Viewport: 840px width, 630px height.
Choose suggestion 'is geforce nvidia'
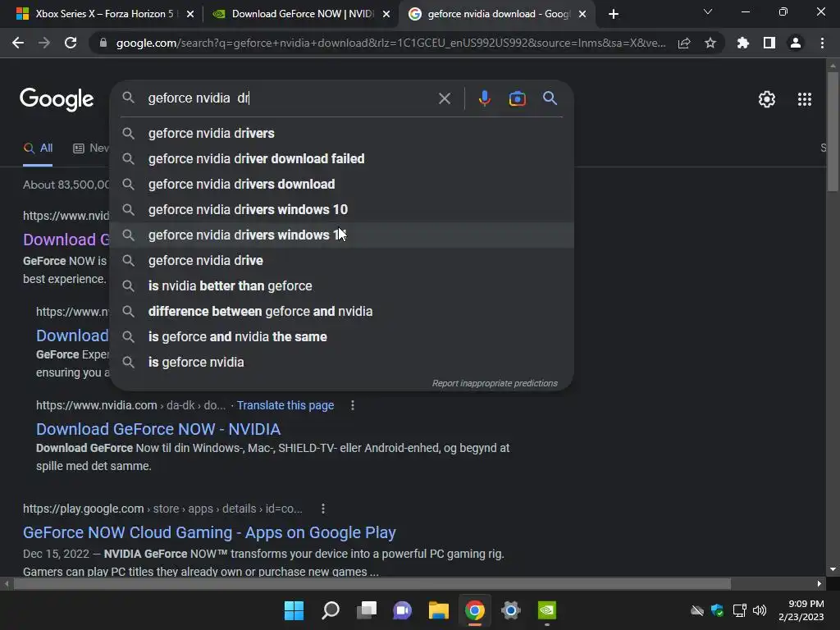pos(342,362)
